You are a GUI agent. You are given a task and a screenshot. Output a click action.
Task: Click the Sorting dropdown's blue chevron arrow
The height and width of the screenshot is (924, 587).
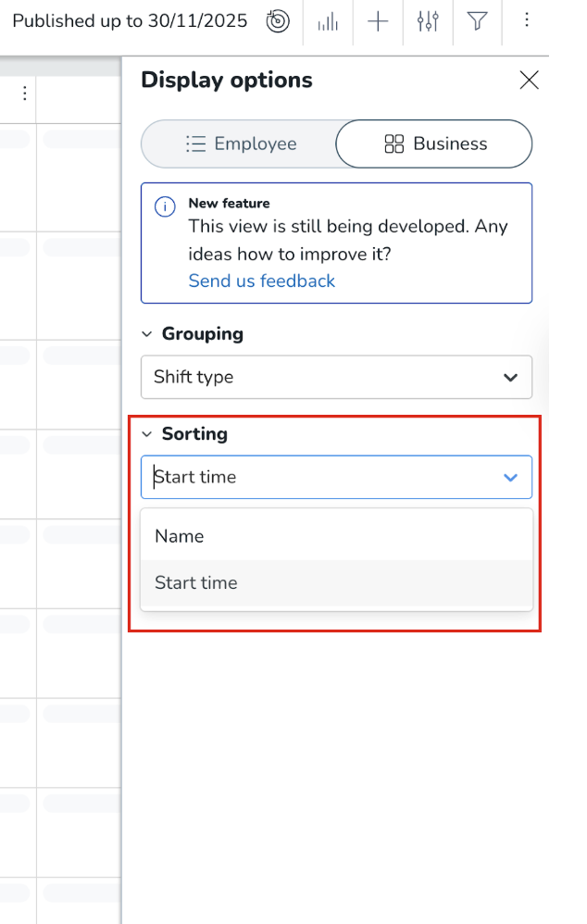pyautogui.click(x=510, y=478)
